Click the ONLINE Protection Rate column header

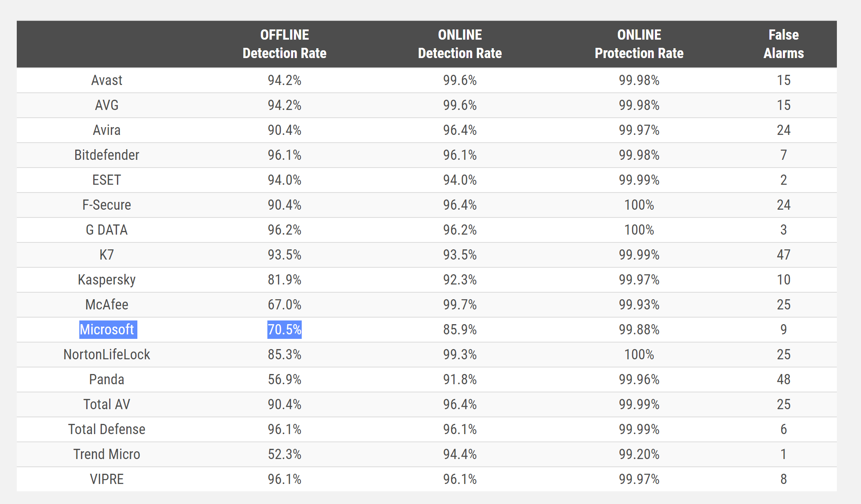[x=639, y=44]
